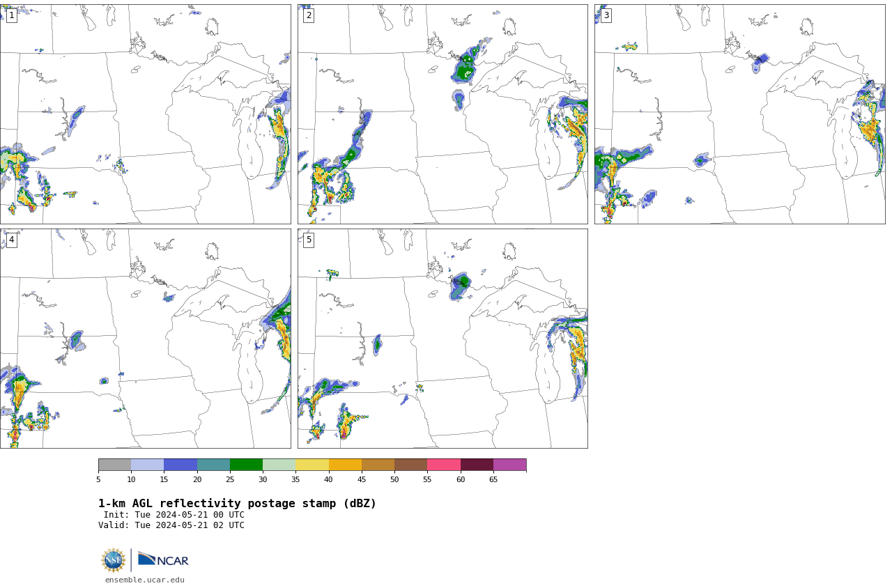
Task: Click the panel number 5 label box
Action: (309, 240)
